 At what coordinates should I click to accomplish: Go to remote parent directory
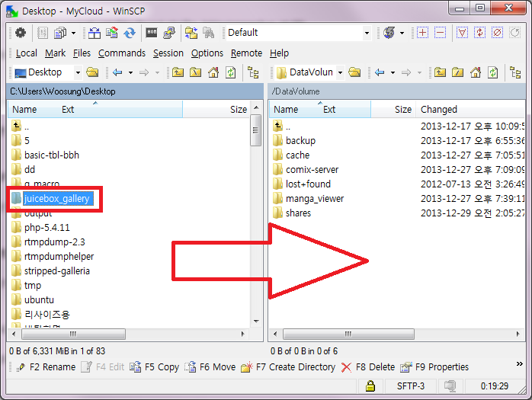click(x=440, y=72)
